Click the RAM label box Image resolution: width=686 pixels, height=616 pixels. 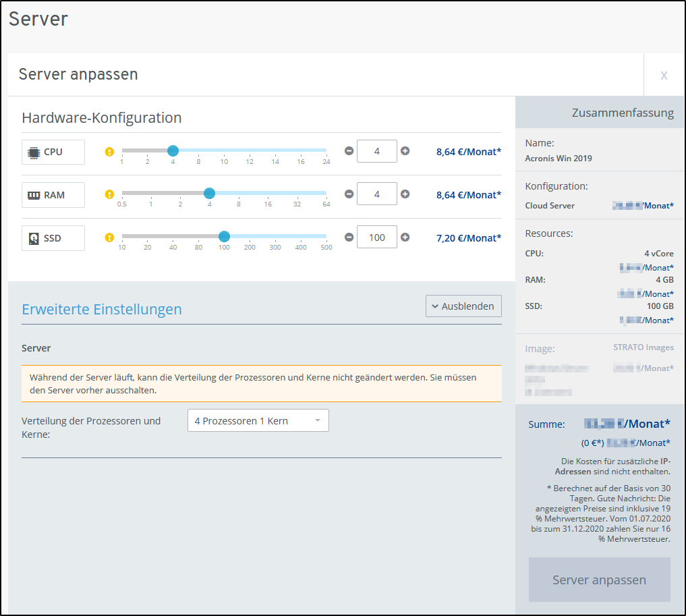click(x=53, y=195)
